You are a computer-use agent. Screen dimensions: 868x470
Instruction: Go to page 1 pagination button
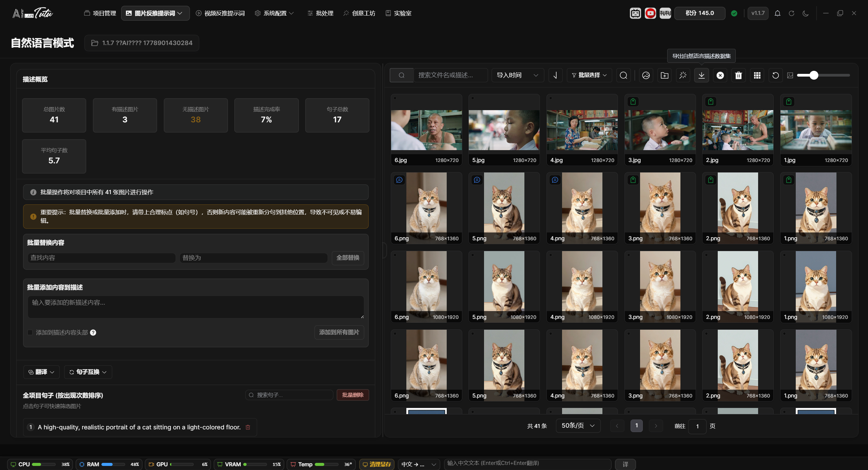pos(636,426)
